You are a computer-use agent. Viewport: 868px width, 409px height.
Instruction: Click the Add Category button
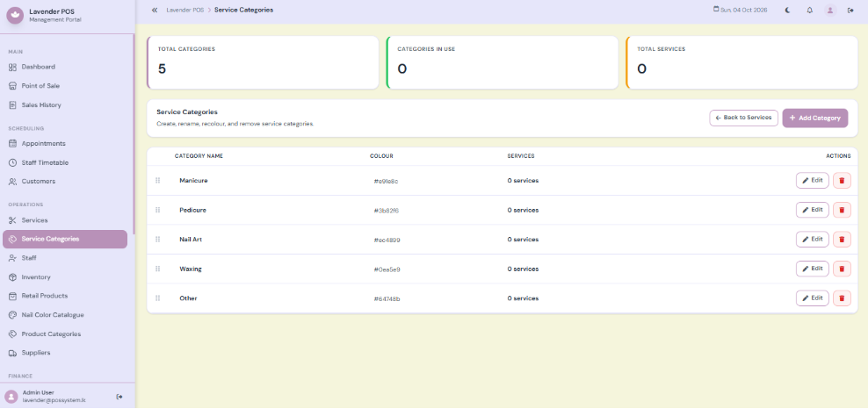coord(815,118)
